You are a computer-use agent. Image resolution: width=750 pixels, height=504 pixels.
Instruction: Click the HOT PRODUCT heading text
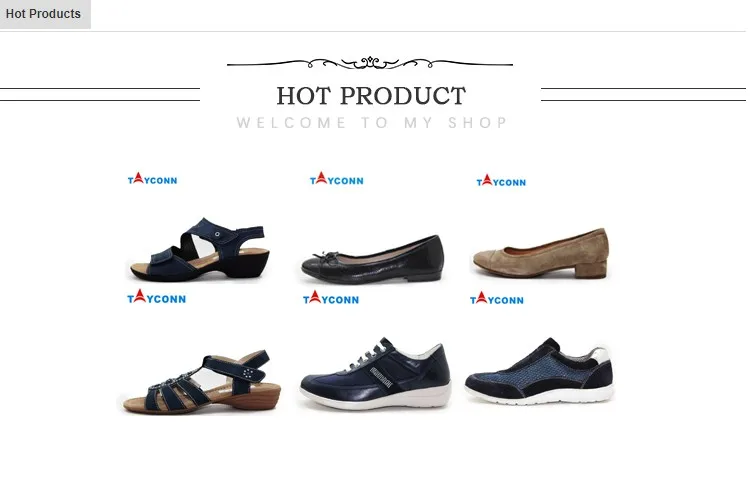371,96
